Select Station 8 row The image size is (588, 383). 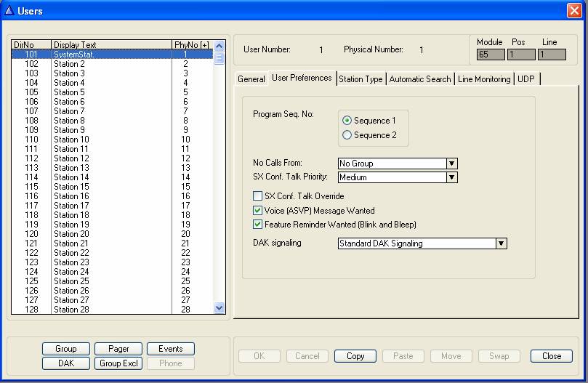(x=112, y=121)
